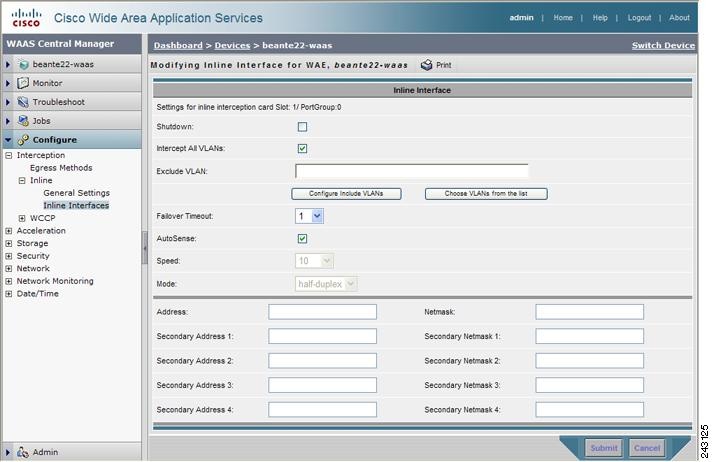
Task: Focus the Address input field
Action: pos(322,312)
